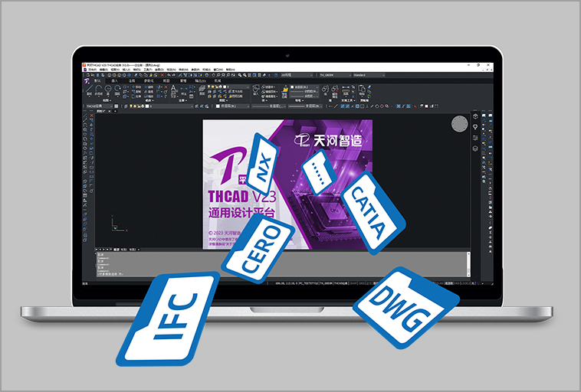The image size is (581, 392).
Task: Select the 布局1 layout tab
Action: (124, 250)
